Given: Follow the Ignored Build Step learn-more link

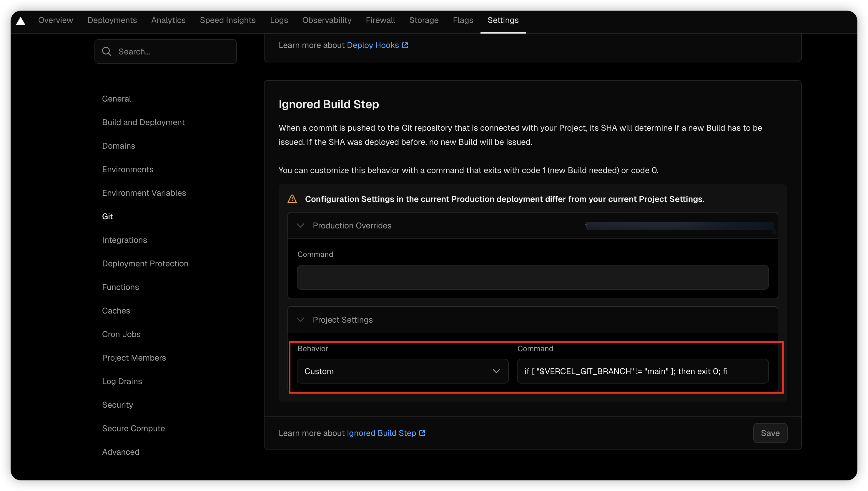Looking at the screenshot, I should coord(381,433).
